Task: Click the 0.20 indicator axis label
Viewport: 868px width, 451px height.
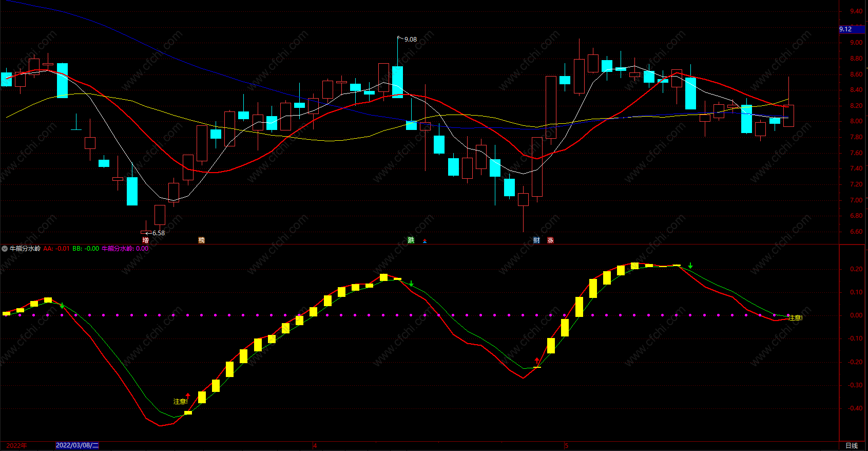Action: 856,269
